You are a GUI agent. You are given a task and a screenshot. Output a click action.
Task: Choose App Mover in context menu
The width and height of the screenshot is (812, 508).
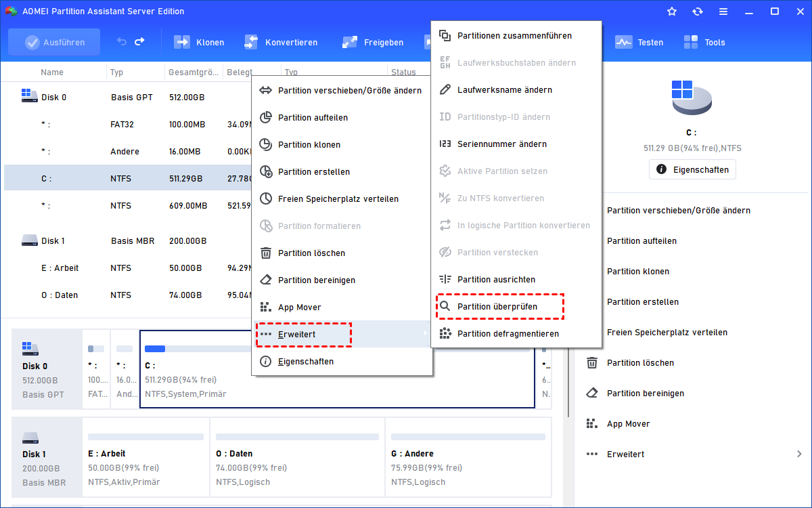[x=342, y=307]
